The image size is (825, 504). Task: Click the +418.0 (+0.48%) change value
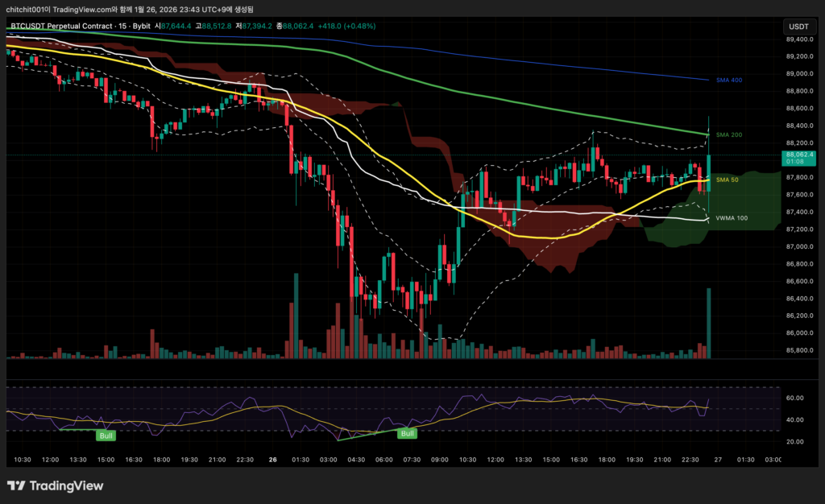coord(347,27)
